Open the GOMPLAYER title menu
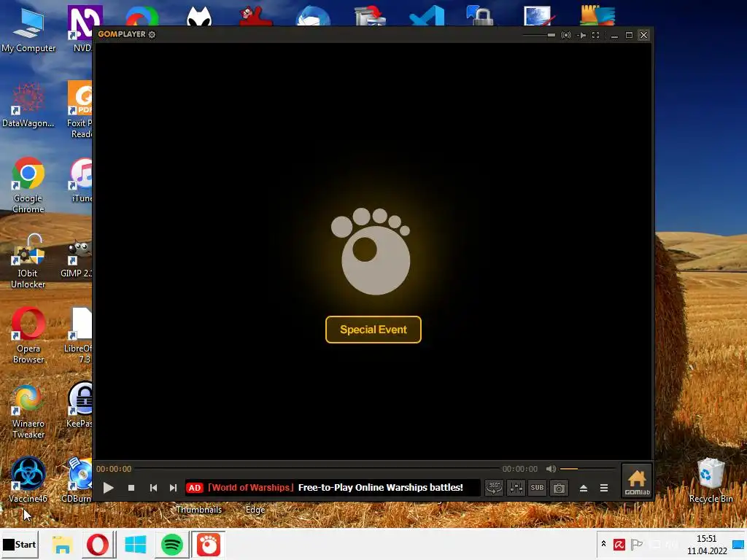The image size is (747, 560). click(x=122, y=34)
